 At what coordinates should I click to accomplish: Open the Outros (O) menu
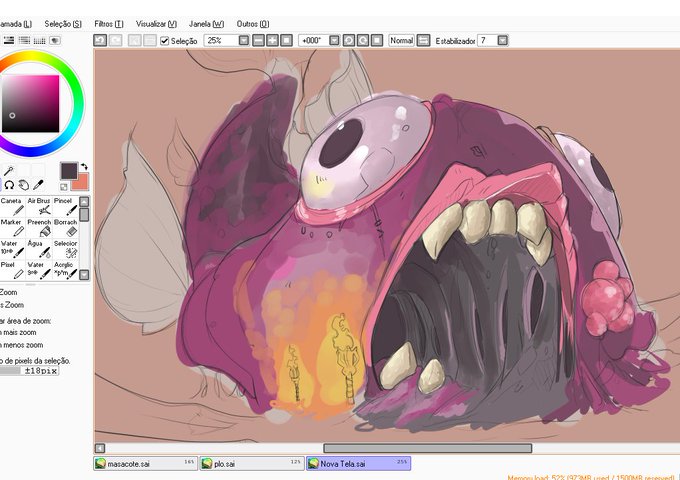coord(253,24)
